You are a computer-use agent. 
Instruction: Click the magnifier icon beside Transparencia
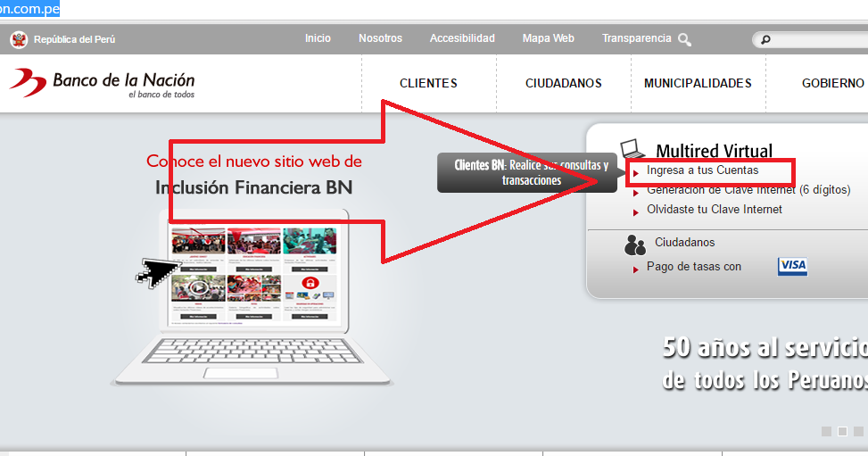point(685,40)
